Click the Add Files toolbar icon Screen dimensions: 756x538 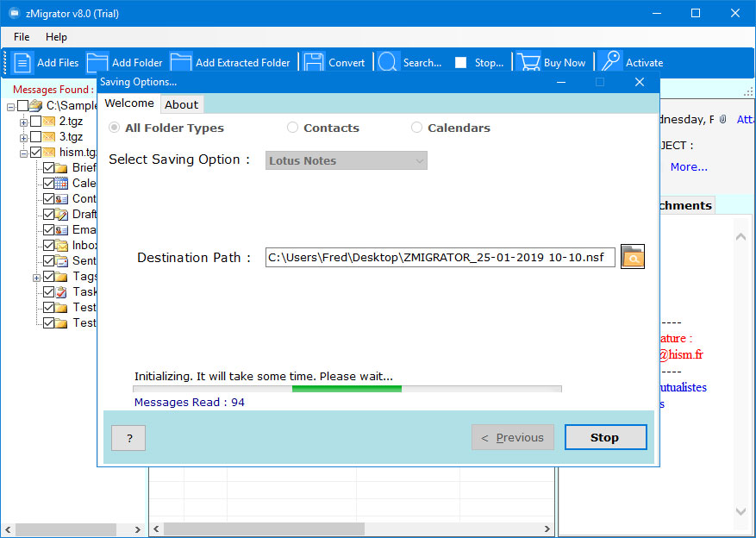click(22, 63)
